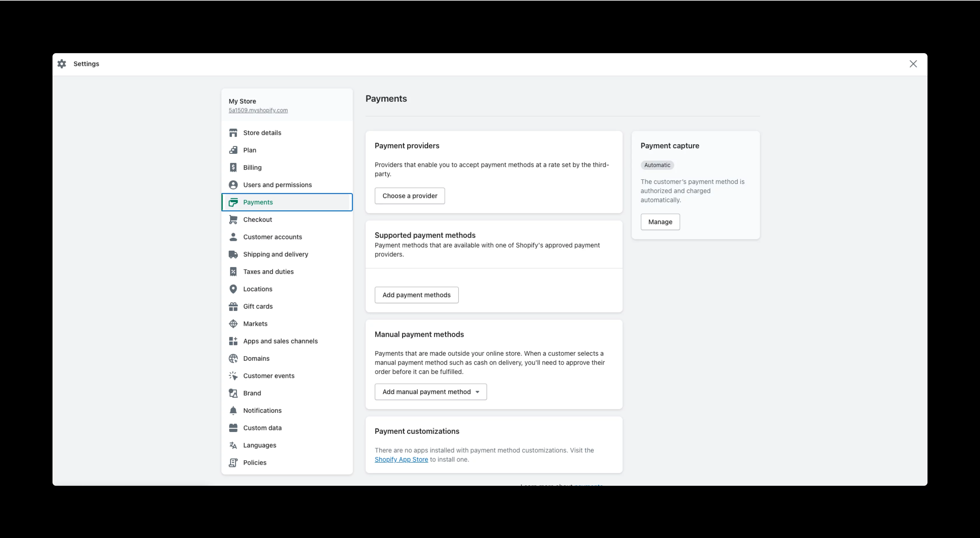Click the Choose a provider button

(409, 196)
